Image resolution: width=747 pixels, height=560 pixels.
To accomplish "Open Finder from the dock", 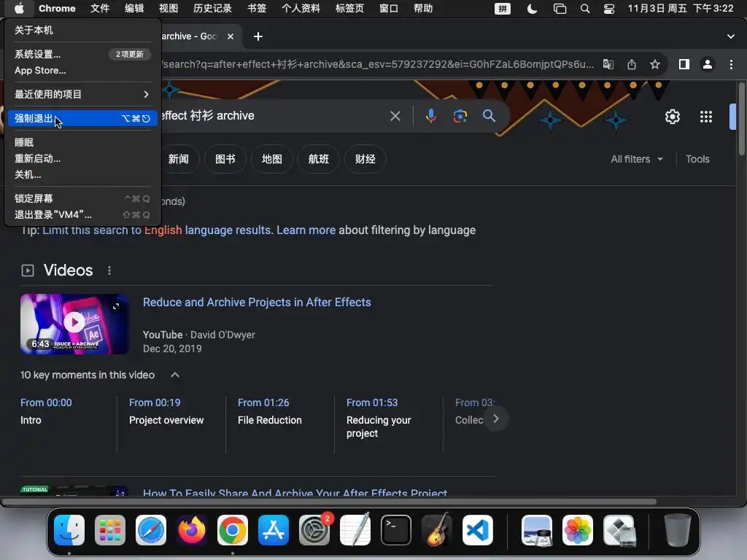I will (x=69, y=530).
